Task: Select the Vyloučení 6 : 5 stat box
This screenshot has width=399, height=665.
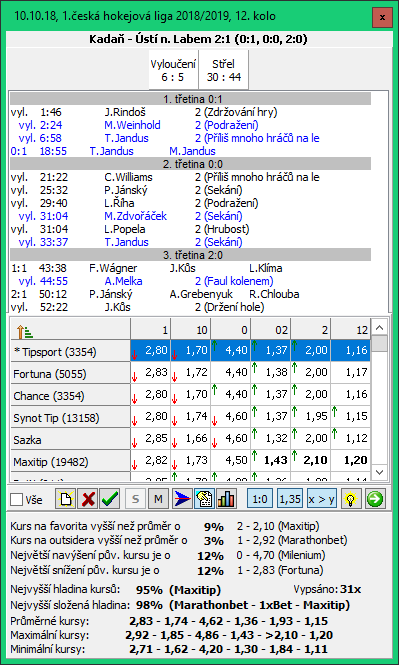Action: pyautogui.click(x=173, y=70)
